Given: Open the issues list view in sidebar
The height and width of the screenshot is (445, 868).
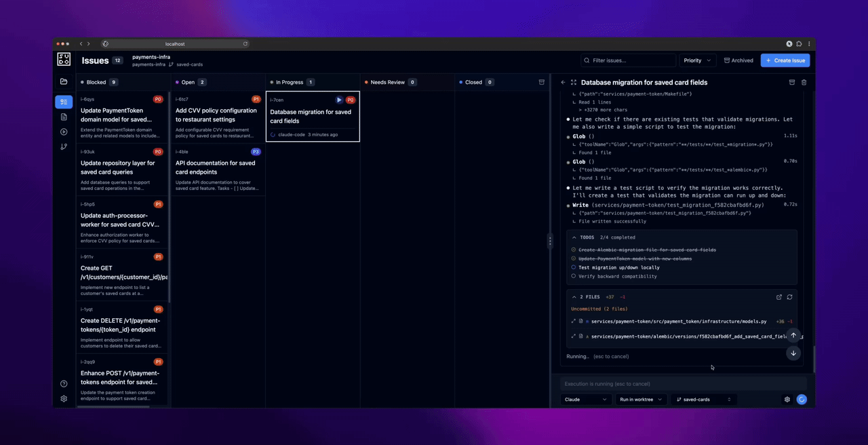Looking at the screenshot, I should click(x=63, y=102).
